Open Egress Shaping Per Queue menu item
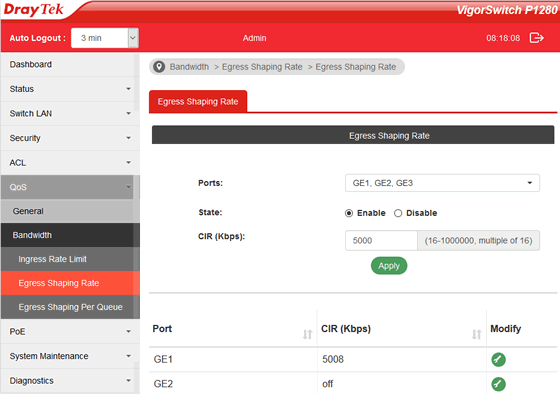Viewport: 560px width, 394px height. (x=70, y=307)
